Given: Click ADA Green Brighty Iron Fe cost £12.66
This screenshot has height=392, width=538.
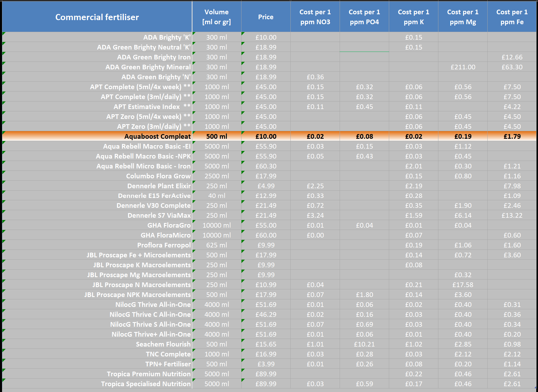Looking at the screenshot, I should tap(512, 57).
